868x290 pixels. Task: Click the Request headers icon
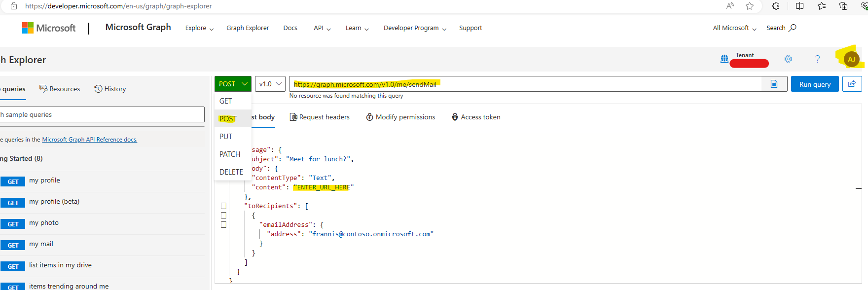click(x=293, y=117)
